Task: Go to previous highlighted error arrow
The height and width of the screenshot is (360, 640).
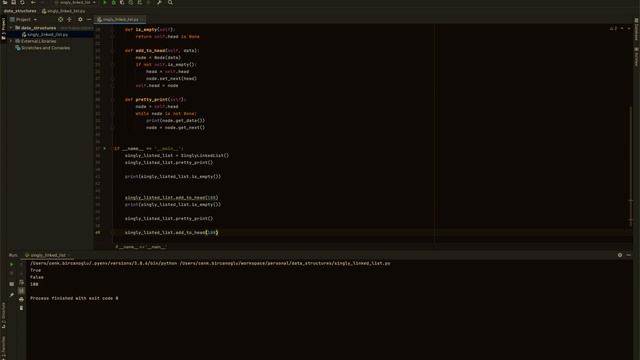Action: (x=622, y=29)
